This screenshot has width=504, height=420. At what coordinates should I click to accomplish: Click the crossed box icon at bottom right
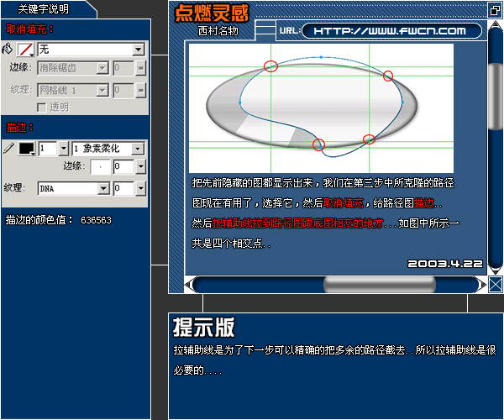pyautogui.click(x=496, y=284)
